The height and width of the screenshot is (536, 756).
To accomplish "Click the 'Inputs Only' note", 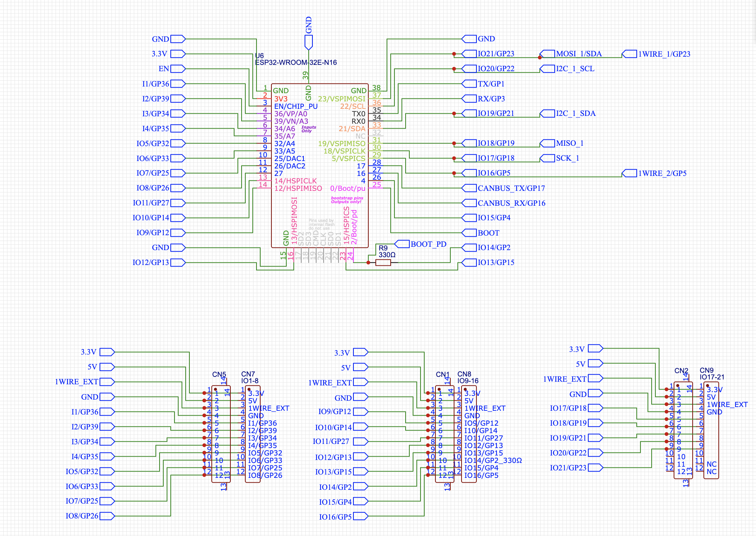I will [309, 129].
